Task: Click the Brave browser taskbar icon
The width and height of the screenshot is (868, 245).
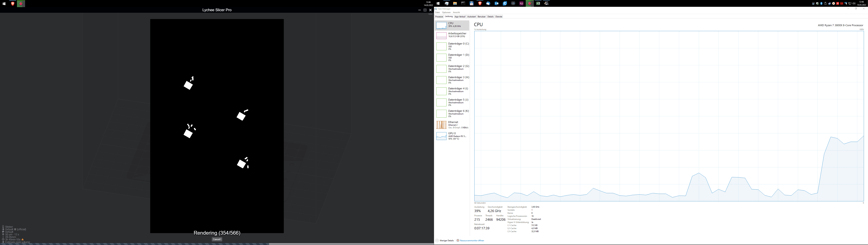Action: 480,3
